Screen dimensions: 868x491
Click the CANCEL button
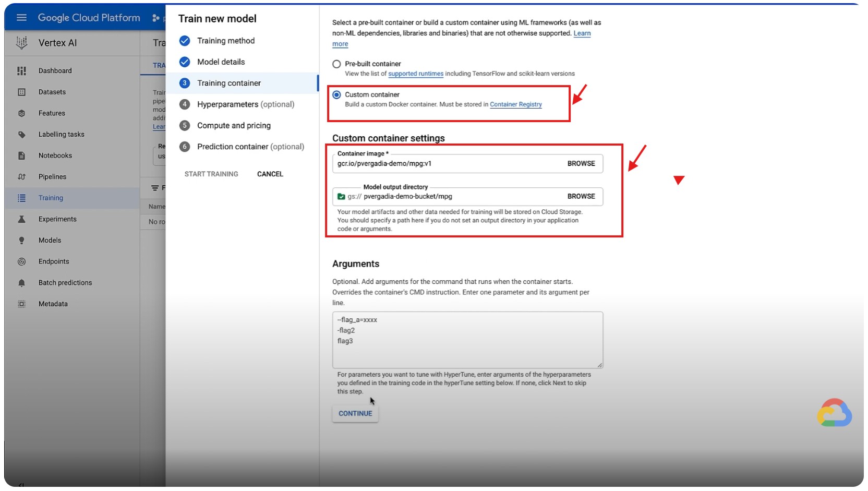tap(270, 174)
